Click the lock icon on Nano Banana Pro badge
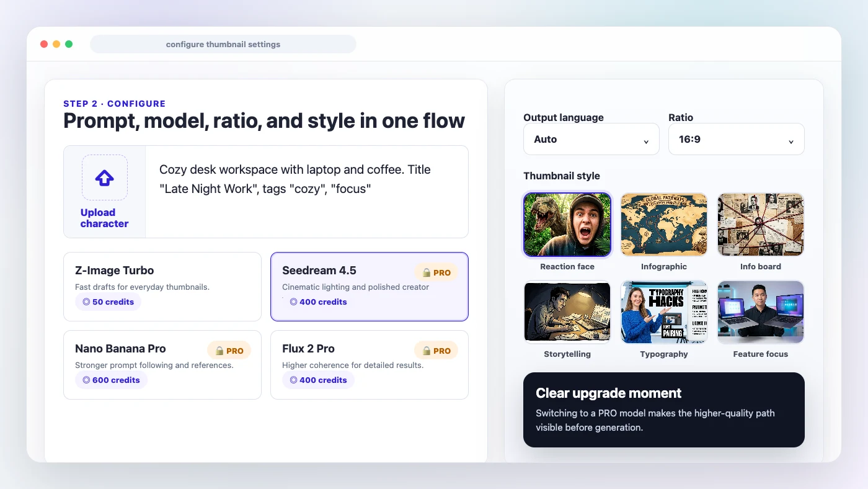868x489 pixels. [219, 351]
